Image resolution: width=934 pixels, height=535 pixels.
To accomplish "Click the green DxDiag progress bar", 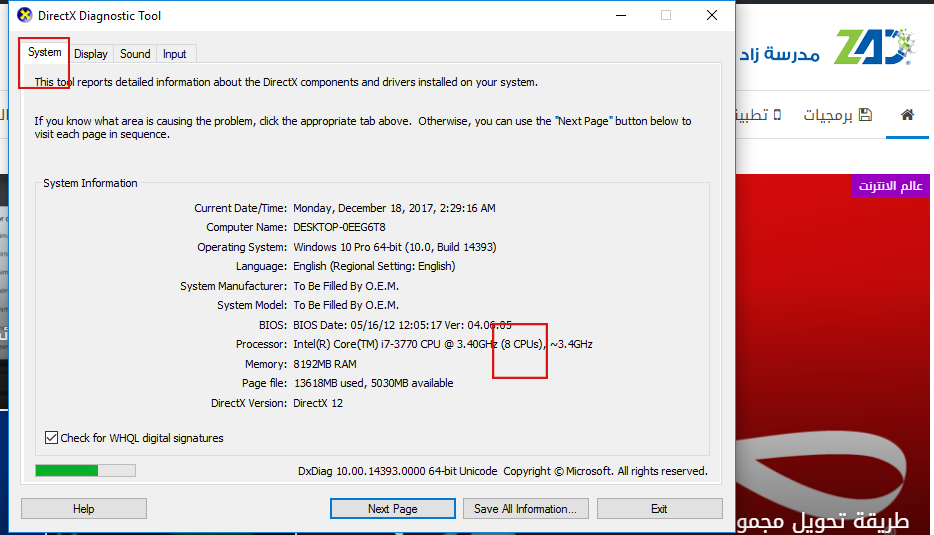I will coord(85,471).
